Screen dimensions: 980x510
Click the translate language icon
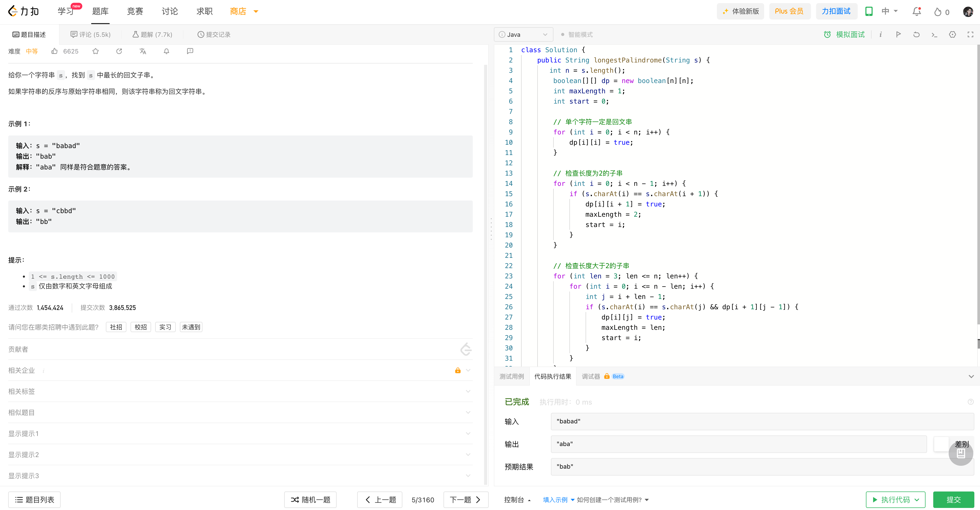click(143, 51)
